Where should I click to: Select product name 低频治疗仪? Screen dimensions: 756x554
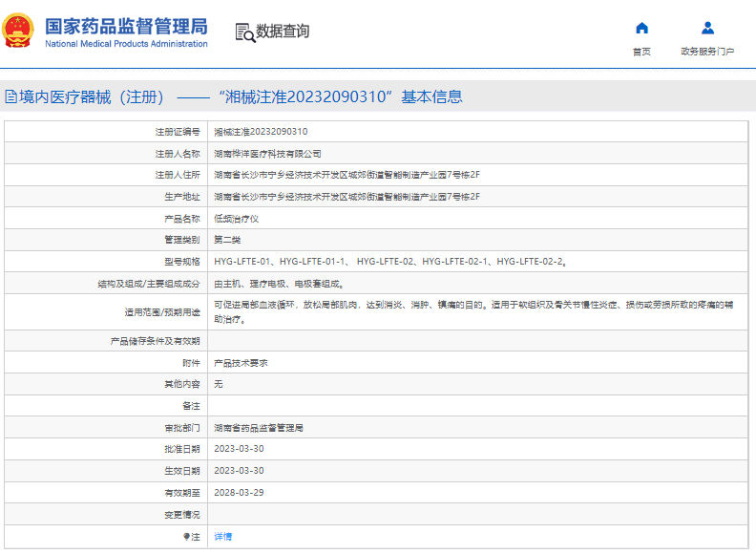click(237, 219)
